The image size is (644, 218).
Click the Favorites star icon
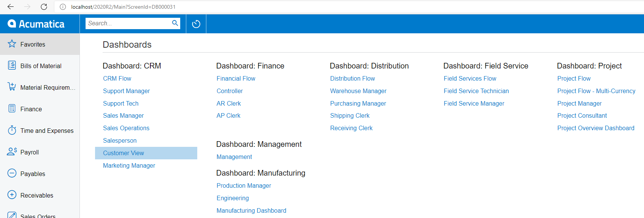12,44
